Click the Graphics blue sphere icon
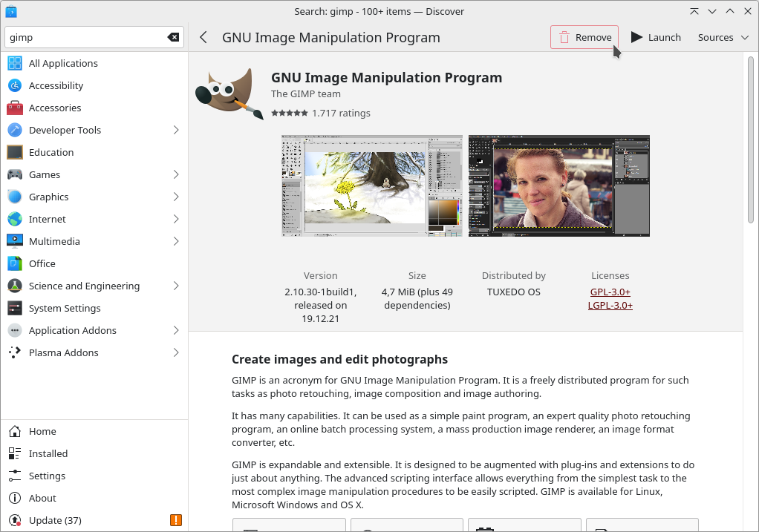Image resolution: width=759 pixels, height=532 pixels. [15, 197]
